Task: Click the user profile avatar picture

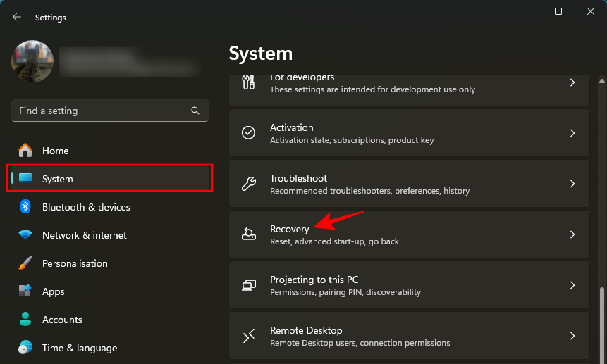Action: (32, 61)
